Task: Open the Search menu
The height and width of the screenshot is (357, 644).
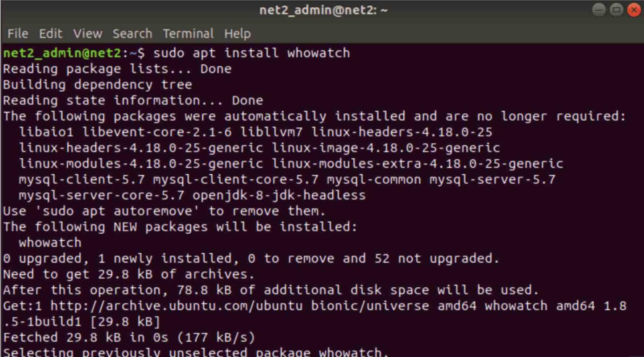Action: tap(133, 34)
